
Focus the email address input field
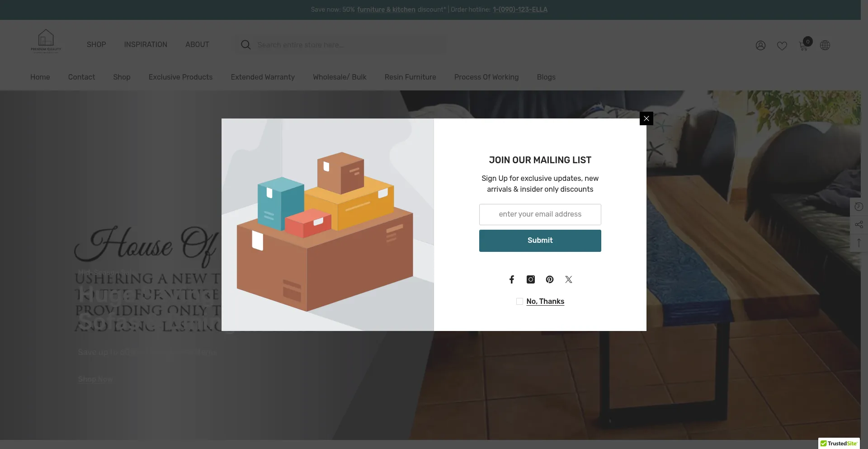540,214
